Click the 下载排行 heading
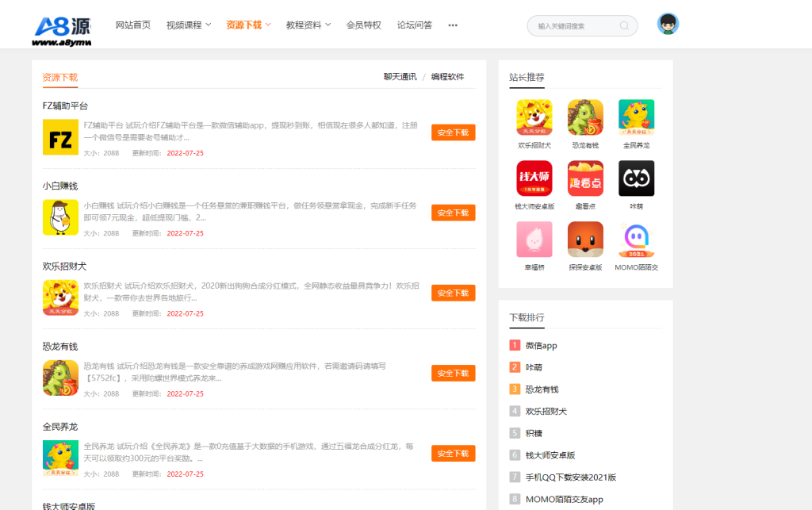 click(x=527, y=317)
